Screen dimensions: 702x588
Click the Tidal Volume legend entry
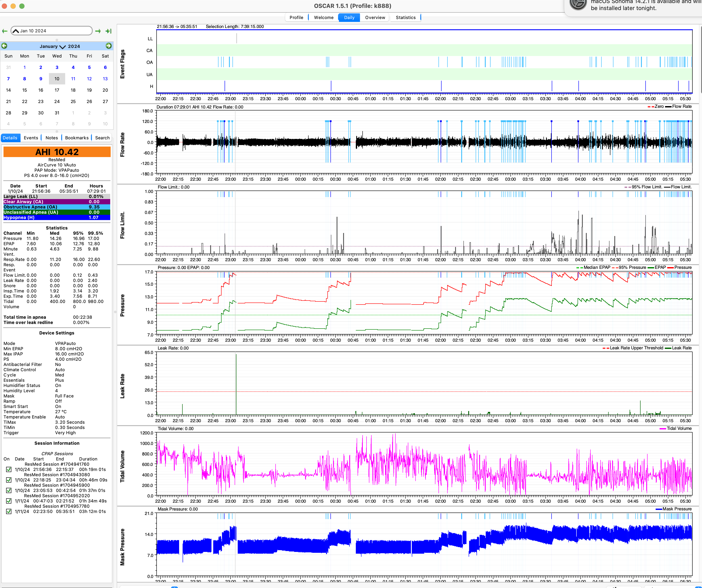(676, 429)
